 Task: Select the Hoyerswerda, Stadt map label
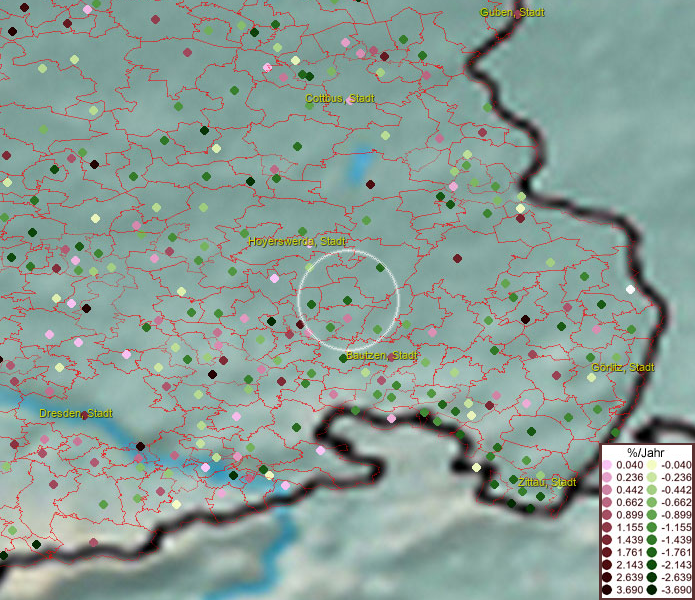297,242
